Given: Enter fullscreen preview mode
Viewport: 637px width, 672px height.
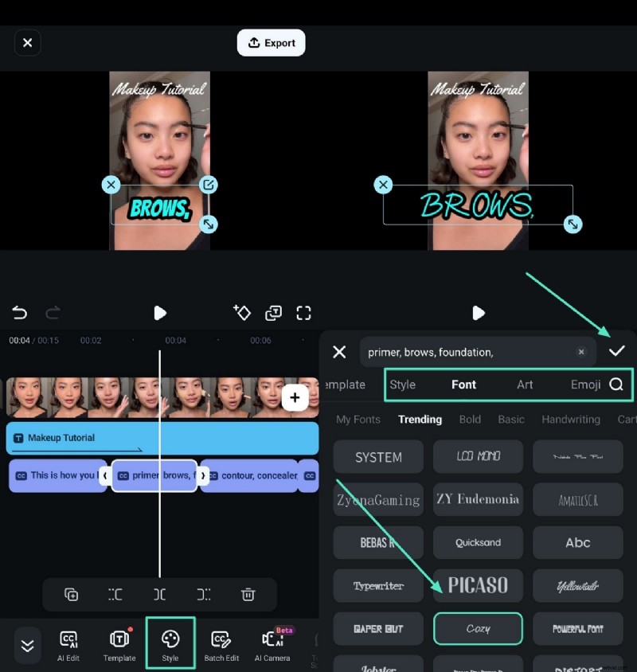Looking at the screenshot, I should 303,313.
